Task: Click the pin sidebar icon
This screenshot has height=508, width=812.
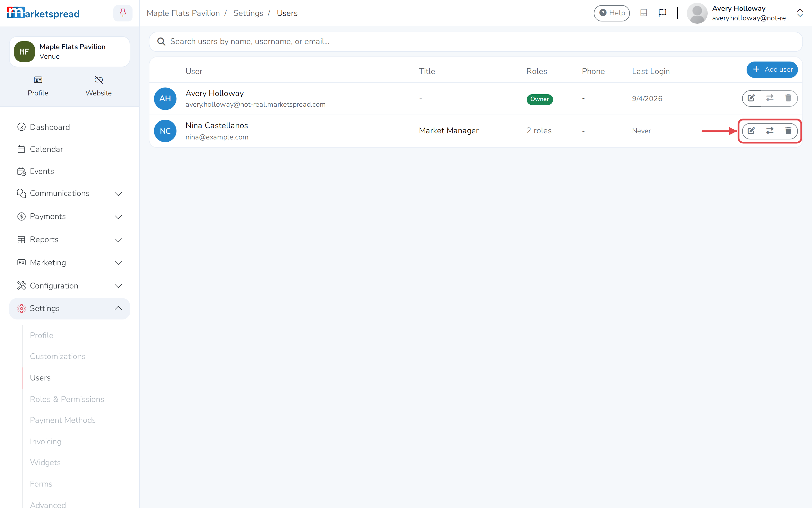Action: tap(123, 13)
